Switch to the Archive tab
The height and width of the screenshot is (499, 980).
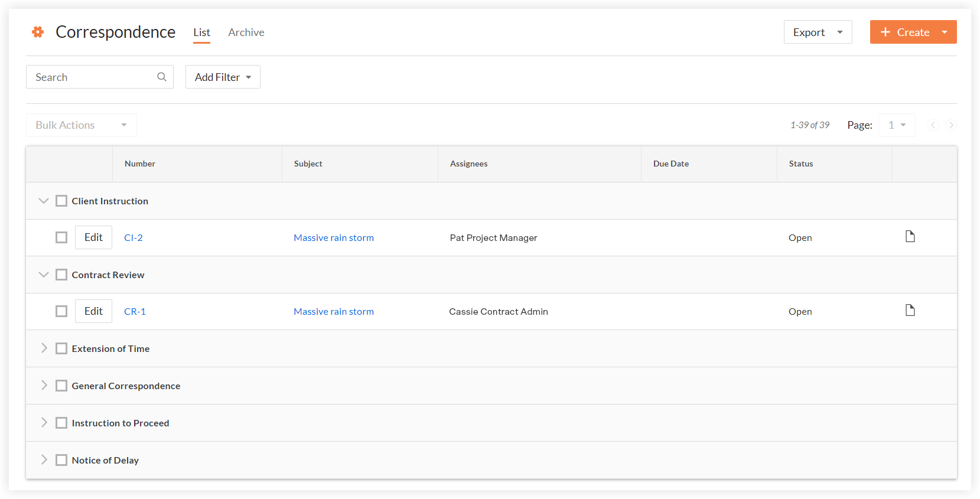tap(246, 32)
